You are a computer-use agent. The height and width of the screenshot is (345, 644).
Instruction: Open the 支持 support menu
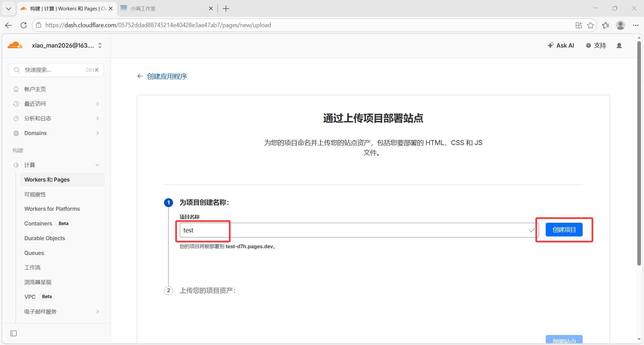point(596,46)
